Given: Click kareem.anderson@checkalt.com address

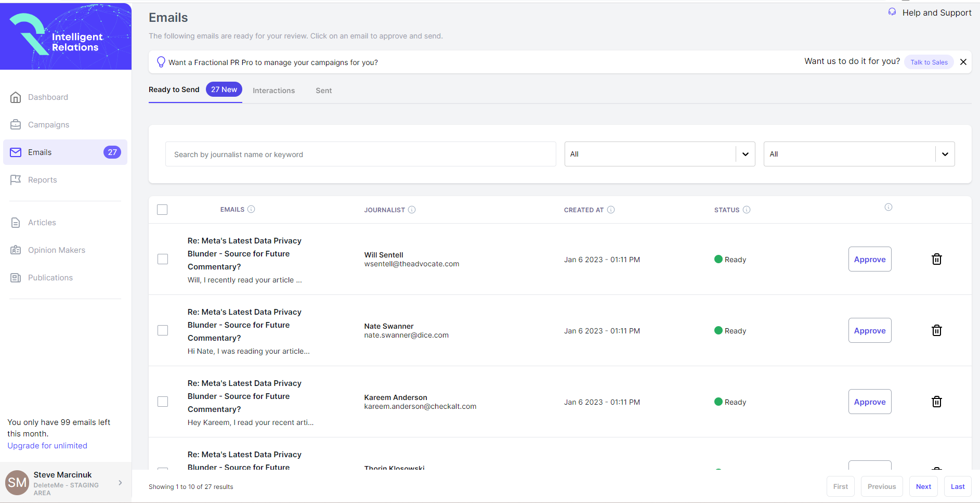Looking at the screenshot, I should (420, 406).
